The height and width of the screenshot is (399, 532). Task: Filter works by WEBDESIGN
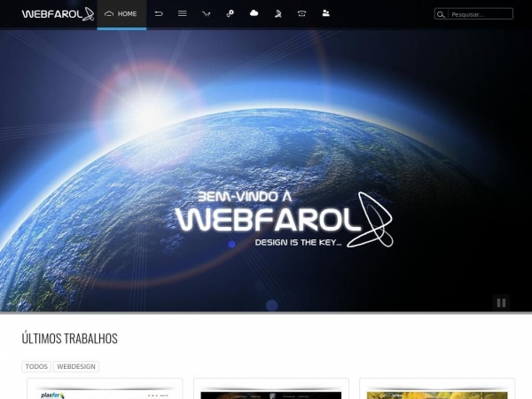tap(76, 366)
